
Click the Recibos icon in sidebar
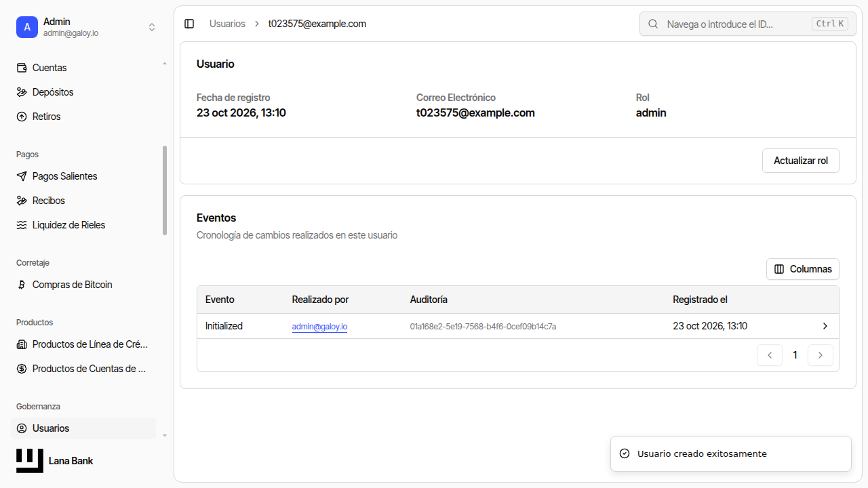[x=22, y=201]
